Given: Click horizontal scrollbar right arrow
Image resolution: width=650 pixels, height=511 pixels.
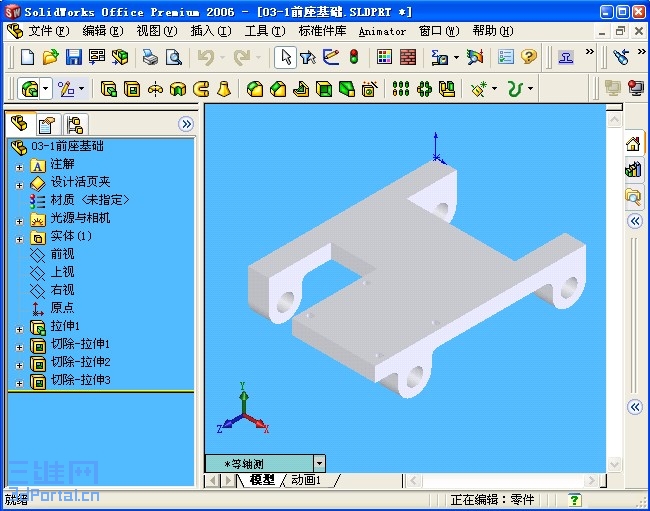Looking at the screenshot, I should pos(591,481).
